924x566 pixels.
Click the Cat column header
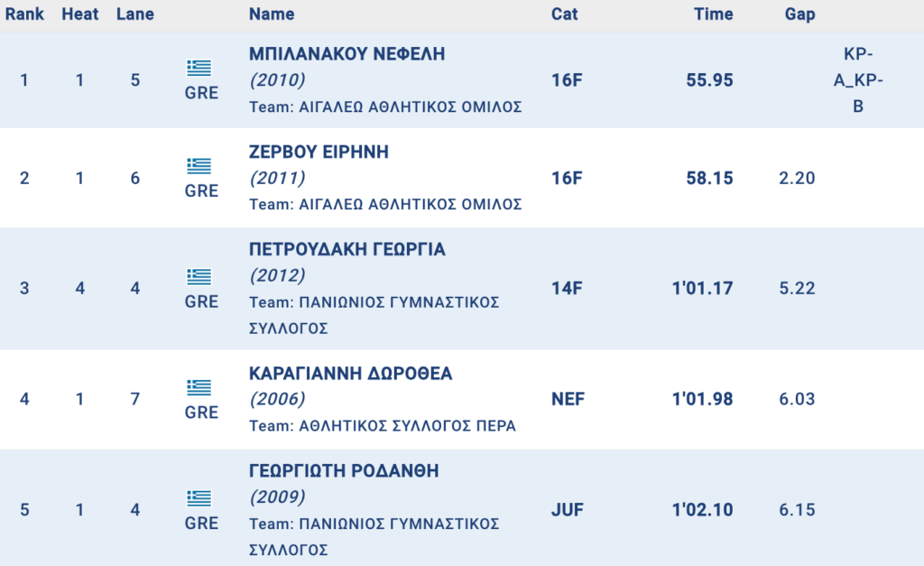(565, 14)
